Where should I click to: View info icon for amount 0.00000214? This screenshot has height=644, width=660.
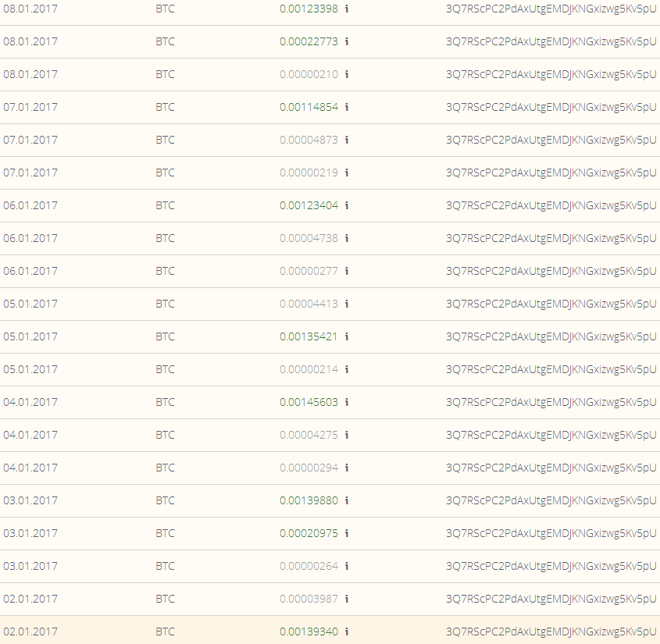(347, 370)
